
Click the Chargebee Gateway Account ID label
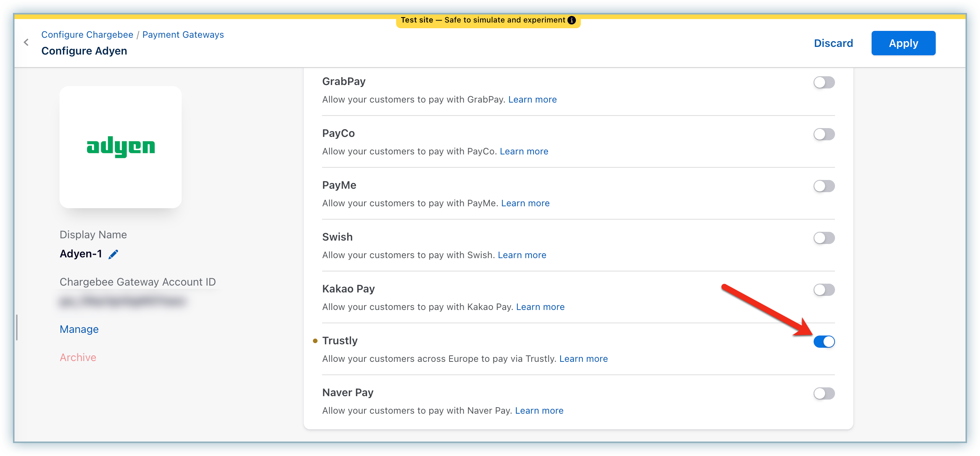tap(138, 282)
